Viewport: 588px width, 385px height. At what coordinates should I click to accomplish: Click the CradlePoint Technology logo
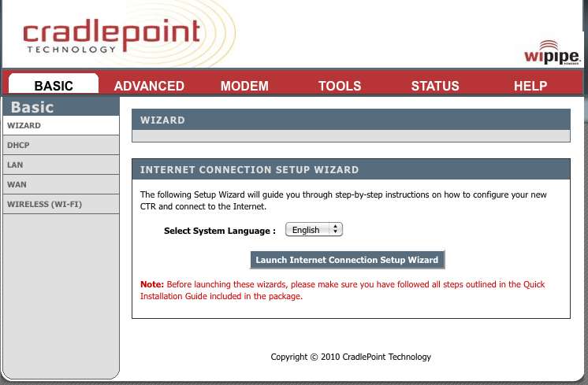pyautogui.click(x=111, y=35)
